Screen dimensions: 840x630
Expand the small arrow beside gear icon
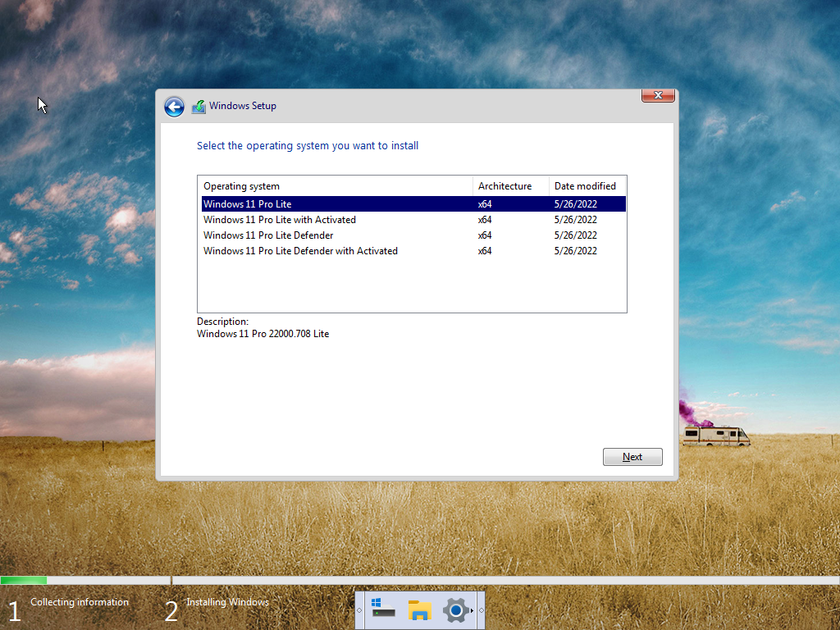[472, 610]
